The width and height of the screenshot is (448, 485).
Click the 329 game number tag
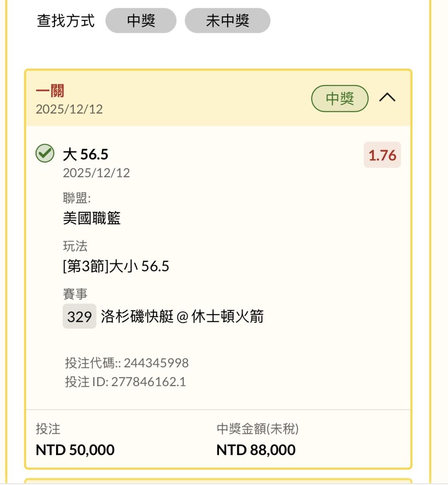79,317
